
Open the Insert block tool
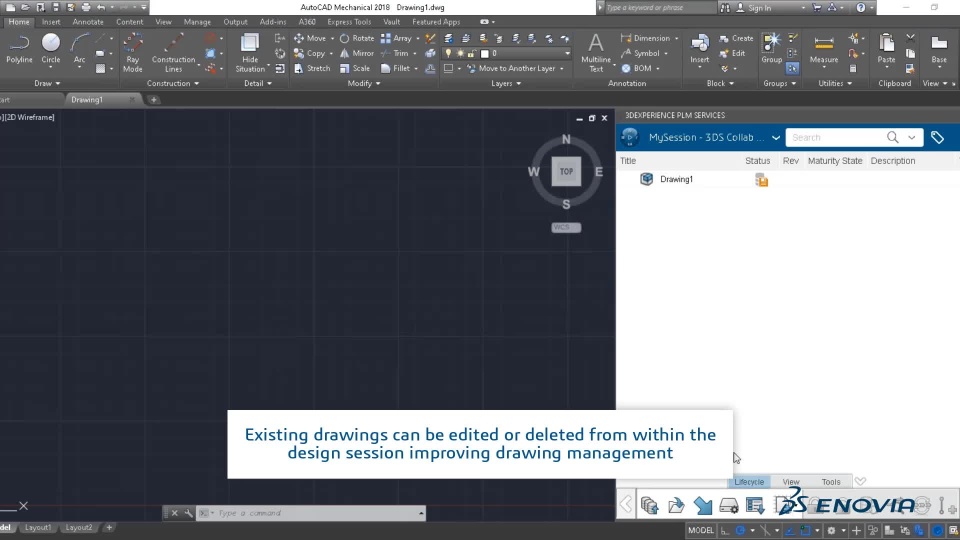(699, 49)
